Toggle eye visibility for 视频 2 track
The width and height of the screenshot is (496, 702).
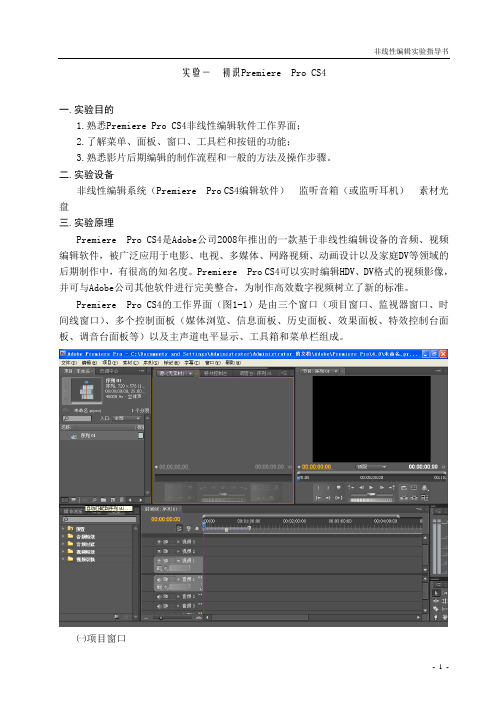[159, 551]
